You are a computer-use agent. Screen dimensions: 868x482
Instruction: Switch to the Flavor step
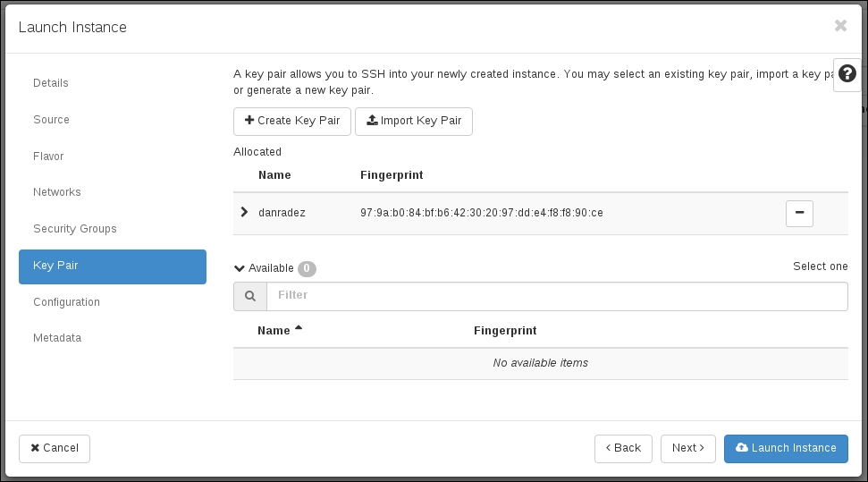click(x=48, y=156)
